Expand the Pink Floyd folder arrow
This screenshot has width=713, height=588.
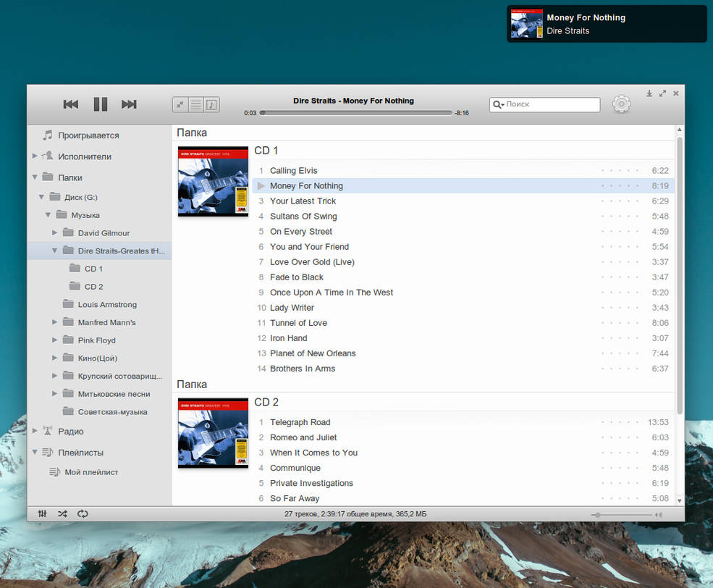[54, 340]
